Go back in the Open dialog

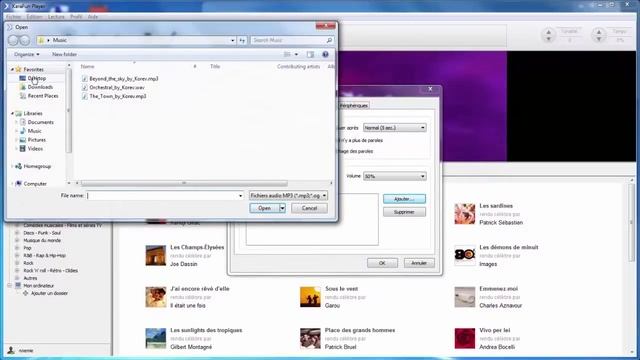(x=13, y=40)
